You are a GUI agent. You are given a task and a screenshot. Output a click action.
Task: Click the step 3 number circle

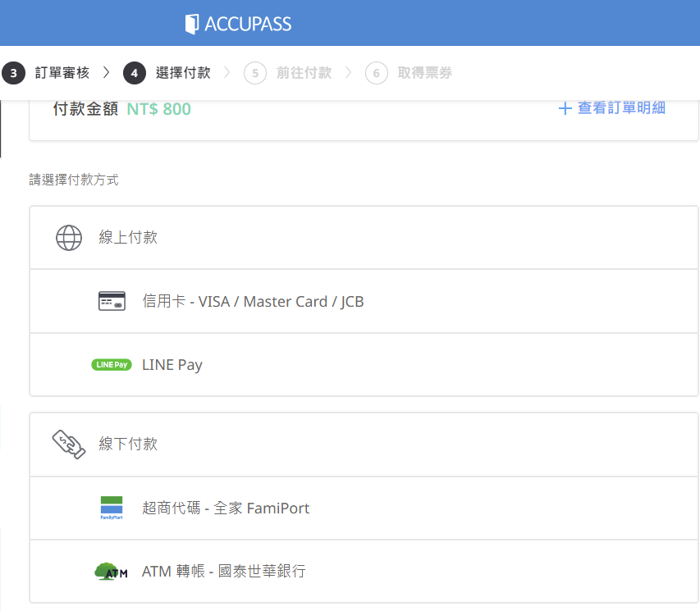pos(13,73)
